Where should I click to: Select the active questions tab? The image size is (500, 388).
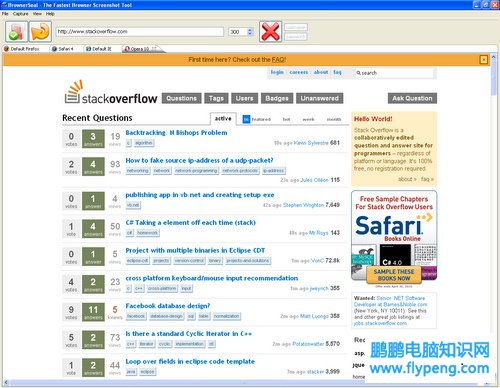click(x=223, y=119)
